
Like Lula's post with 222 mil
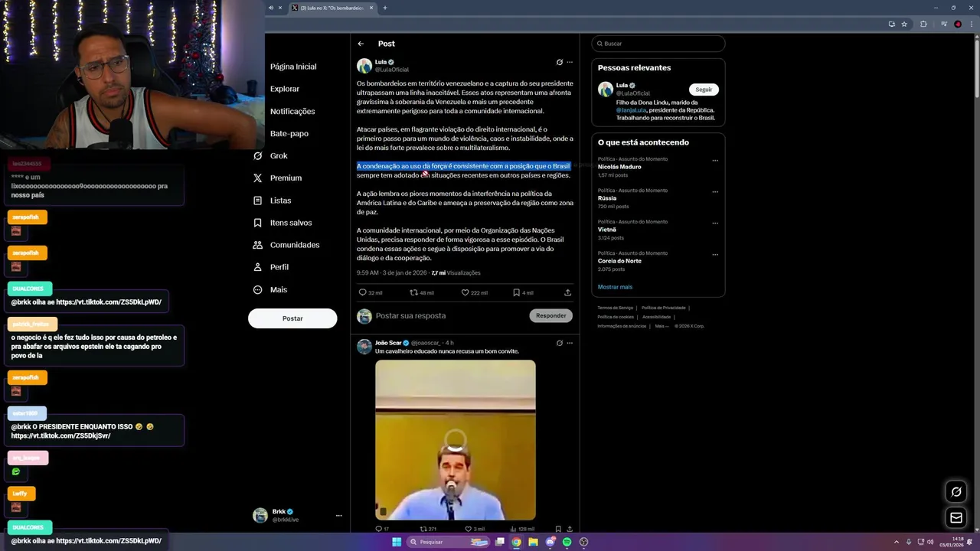(x=474, y=292)
